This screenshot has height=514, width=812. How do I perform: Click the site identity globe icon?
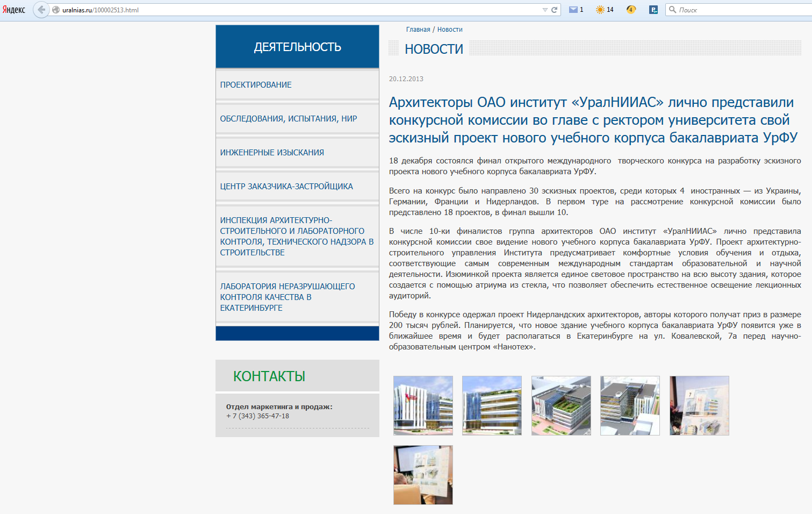(x=55, y=10)
